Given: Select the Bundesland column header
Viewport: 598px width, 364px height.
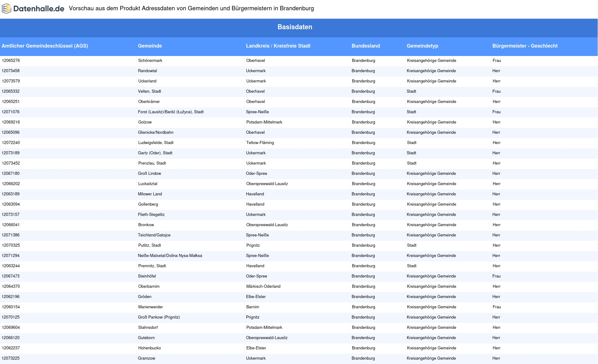Looking at the screenshot, I should tap(366, 46).
